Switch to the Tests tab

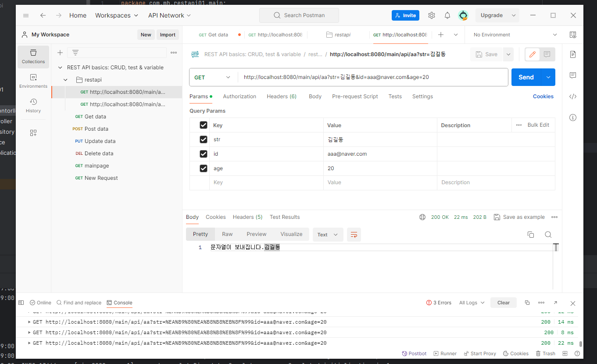395,96
